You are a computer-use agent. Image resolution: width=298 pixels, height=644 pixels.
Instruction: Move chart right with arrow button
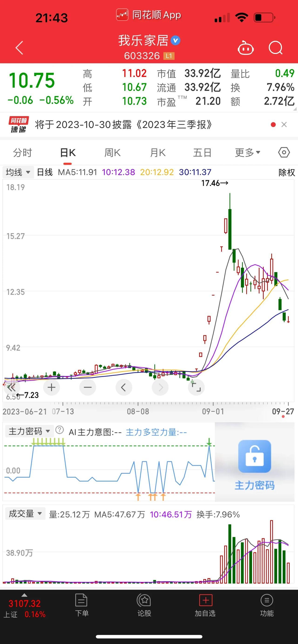[x=160, y=387]
